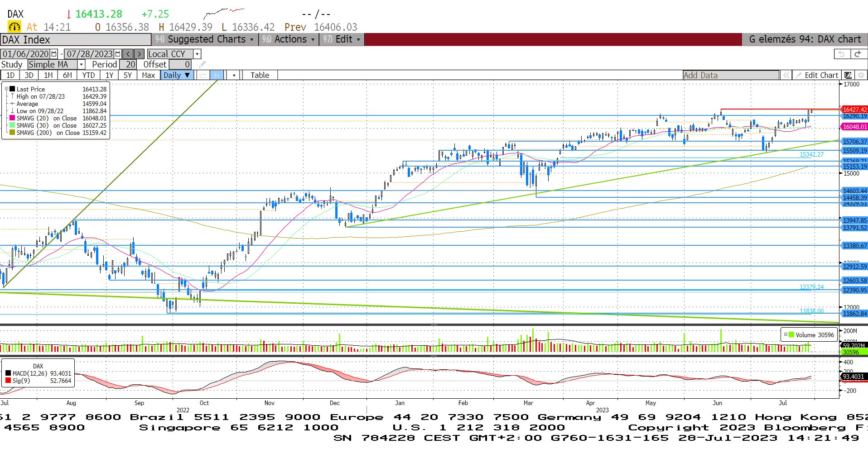Select the 3D range tab

pos(29,75)
